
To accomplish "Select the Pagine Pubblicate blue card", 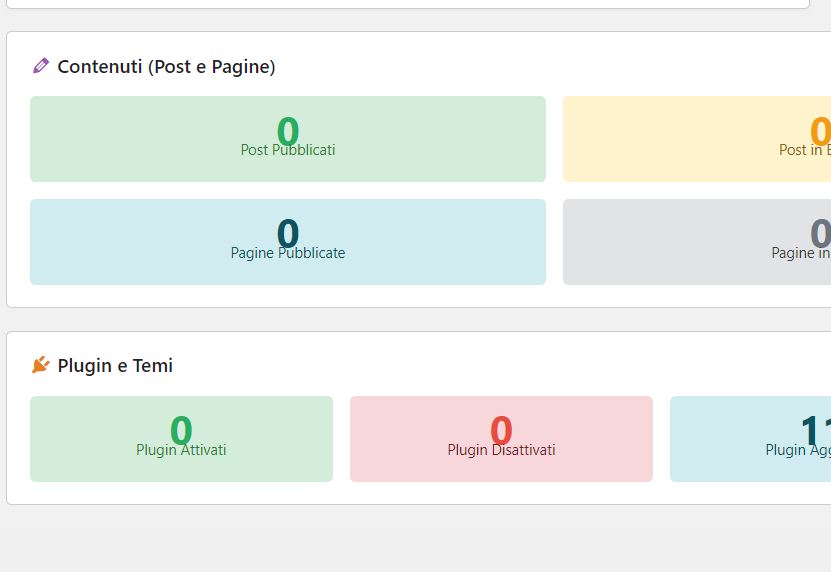I will point(288,242).
